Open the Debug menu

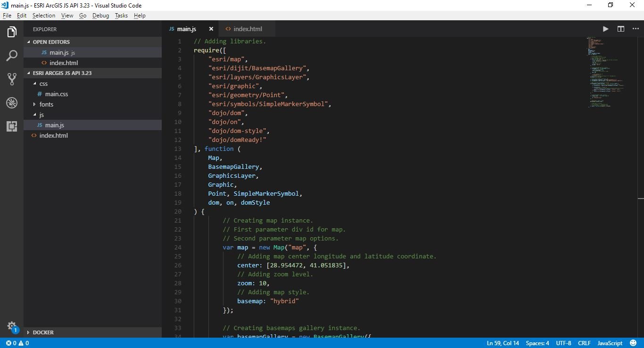click(x=100, y=16)
